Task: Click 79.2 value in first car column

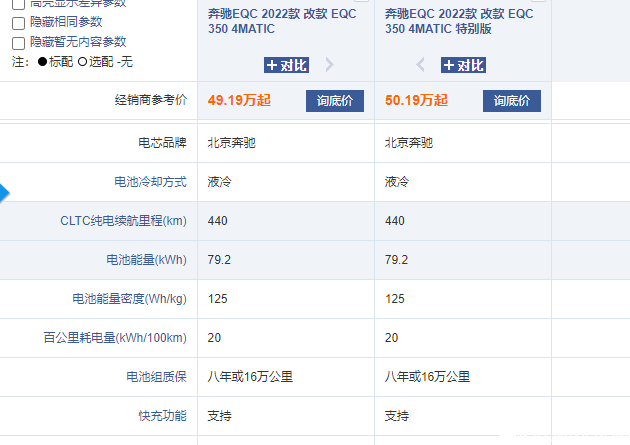Action: pos(219,260)
